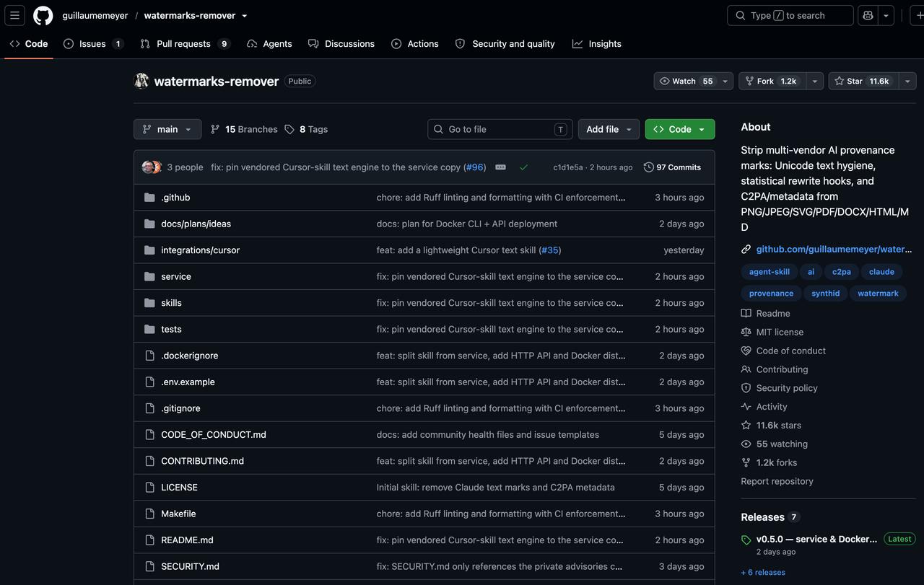Viewport: 924px width, 585px height.
Task: Open the repository name dropdown caret
Action: tap(245, 16)
